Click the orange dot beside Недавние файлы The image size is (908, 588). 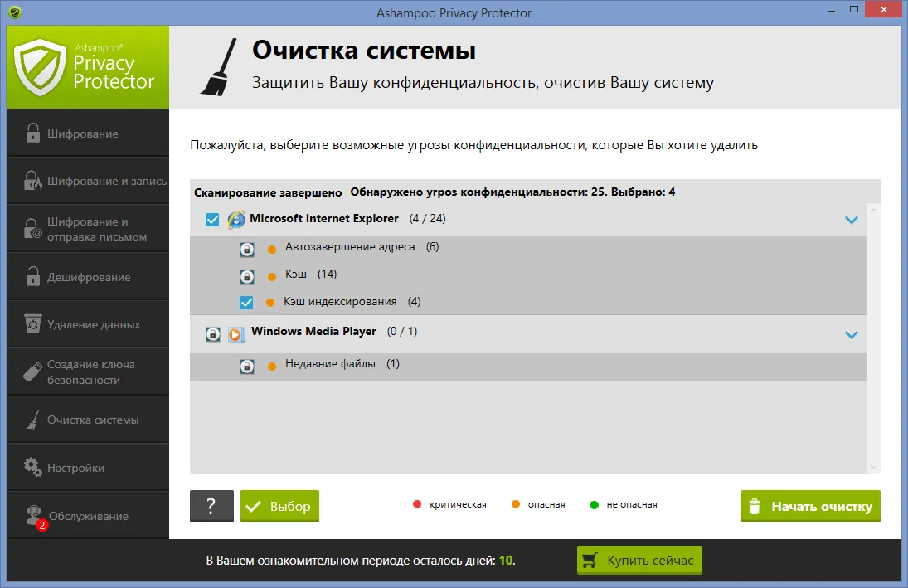tap(272, 366)
